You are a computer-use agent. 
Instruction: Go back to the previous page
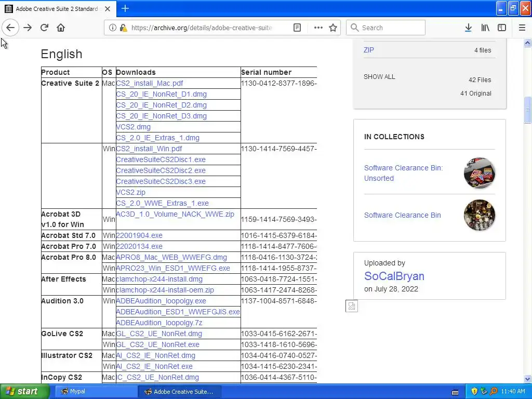tap(10, 28)
